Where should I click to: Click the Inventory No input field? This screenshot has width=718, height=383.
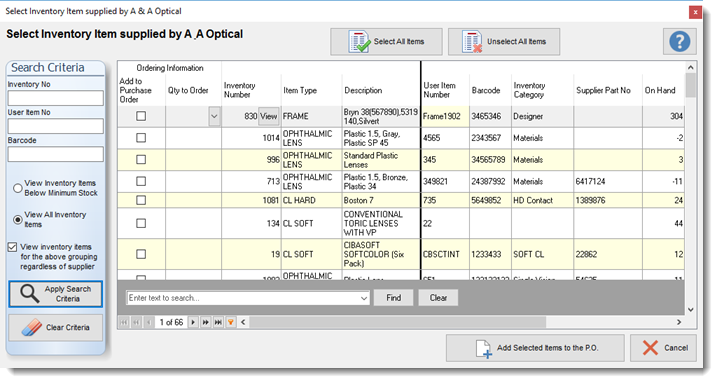click(x=55, y=98)
